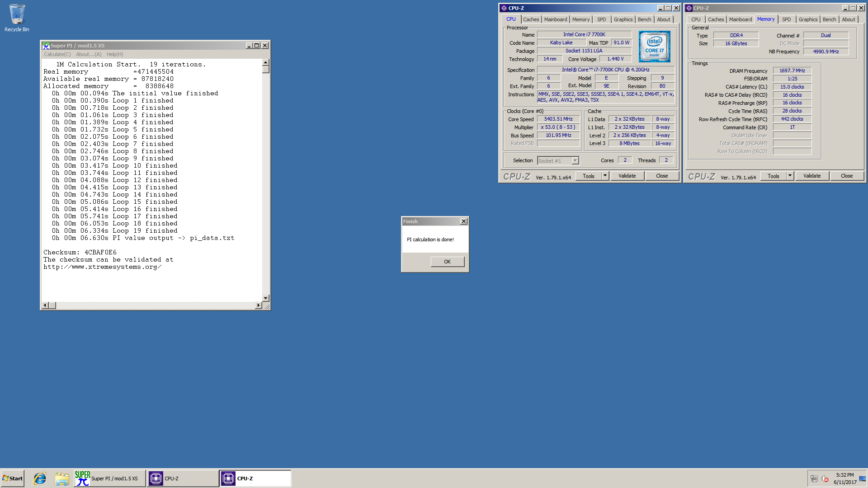Image resolution: width=868 pixels, height=488 pixels.
Task: Open SPD tab in right CPU-Z
Action: pyautogui.click(x=786, y=19)
